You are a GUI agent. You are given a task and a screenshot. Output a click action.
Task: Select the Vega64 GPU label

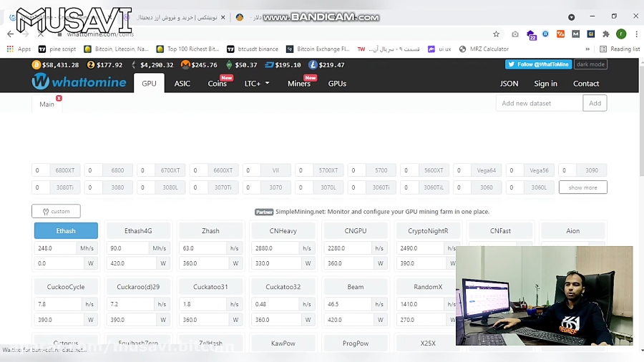[487, 170]
